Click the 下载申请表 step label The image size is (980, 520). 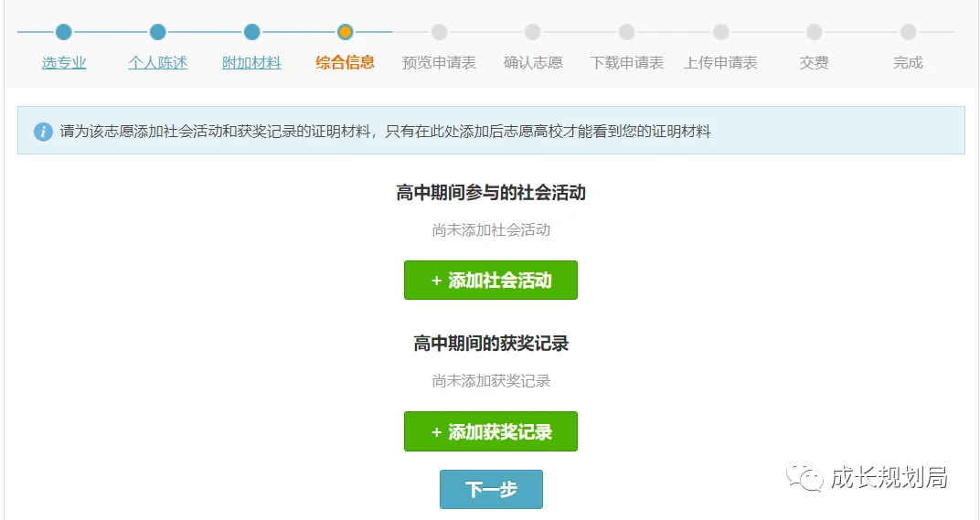coord(627,62)
